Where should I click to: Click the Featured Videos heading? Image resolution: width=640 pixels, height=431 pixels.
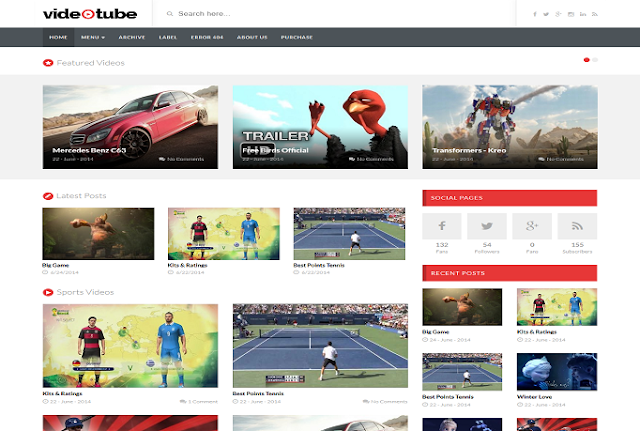pyautogui.click(x=91, y=63)
